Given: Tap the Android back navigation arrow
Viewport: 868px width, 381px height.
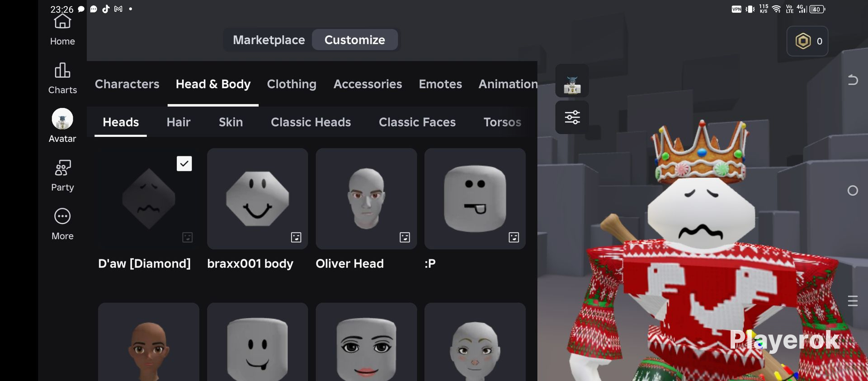Looking at the screenshot, I should click(853, 80).
